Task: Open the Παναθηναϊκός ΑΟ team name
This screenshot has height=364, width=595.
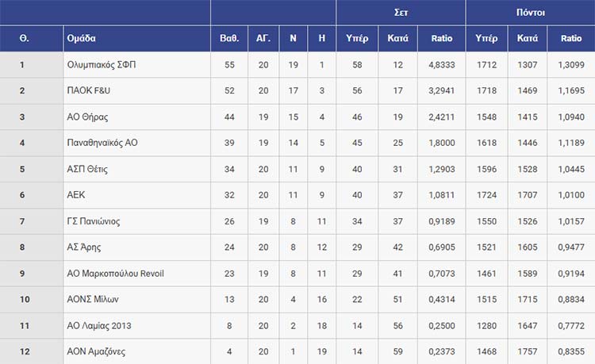Action: click(102, 143)
